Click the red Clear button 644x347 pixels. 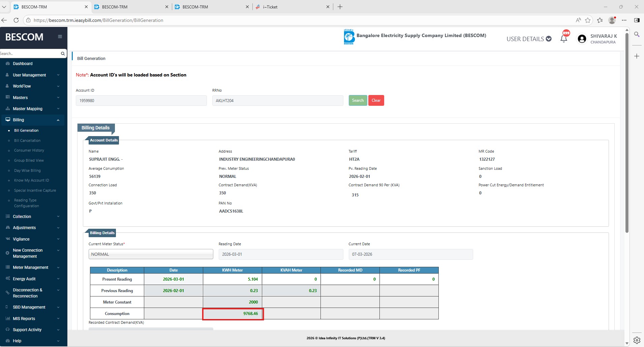coord(376,100)
